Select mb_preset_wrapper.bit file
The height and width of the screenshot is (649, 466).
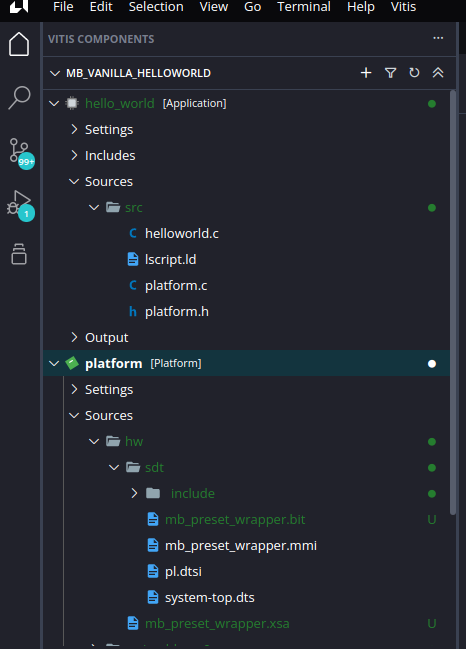coord(235,519)
